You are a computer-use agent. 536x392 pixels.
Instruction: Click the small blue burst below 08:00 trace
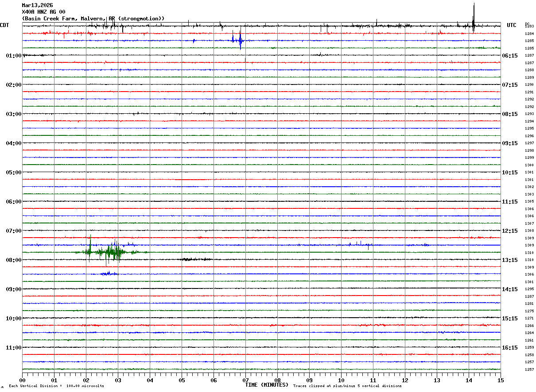pos(106,274)
